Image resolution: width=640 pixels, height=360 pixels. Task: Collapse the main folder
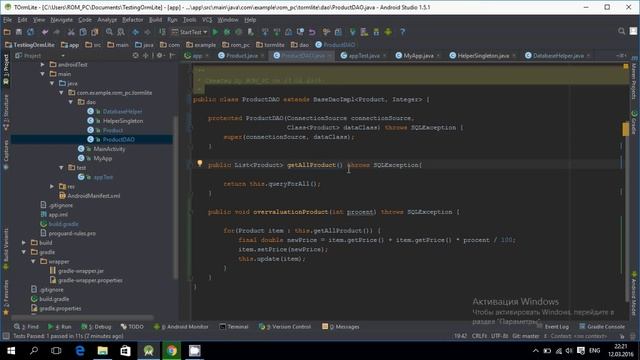(42, 74)
